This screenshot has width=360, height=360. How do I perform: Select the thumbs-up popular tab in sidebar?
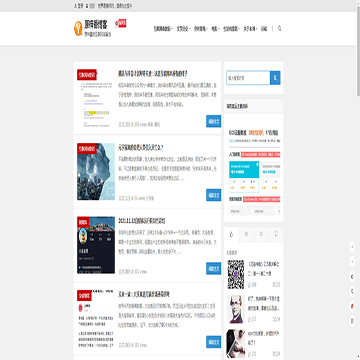[231, 234]
